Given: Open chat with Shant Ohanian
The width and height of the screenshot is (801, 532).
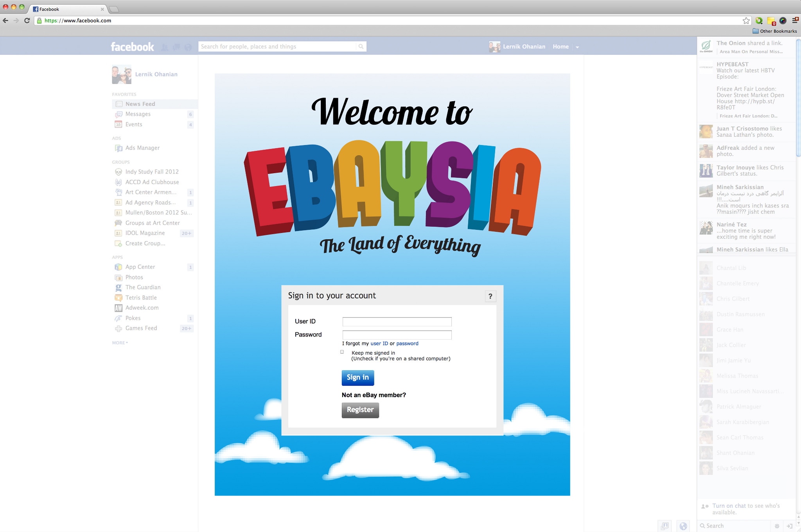Looking at the screenshot, I should (746, 453).
